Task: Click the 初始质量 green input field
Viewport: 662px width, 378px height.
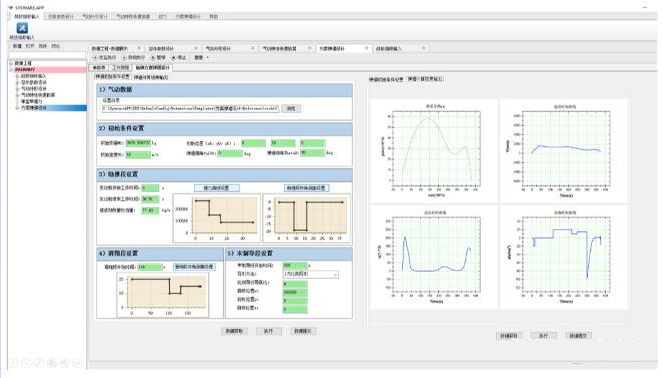Action: click(138, 143)
